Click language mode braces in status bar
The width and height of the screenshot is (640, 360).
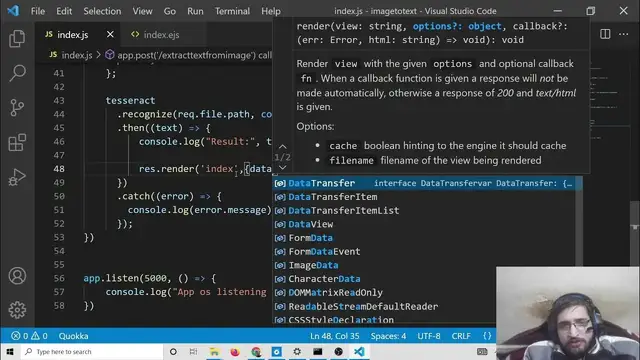pos(487,336)
